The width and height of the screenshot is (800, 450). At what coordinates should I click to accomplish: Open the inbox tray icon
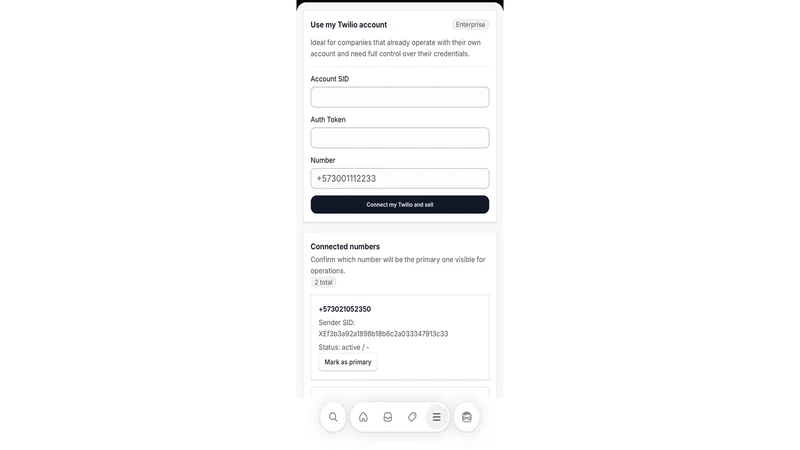(x=388, y=417)
